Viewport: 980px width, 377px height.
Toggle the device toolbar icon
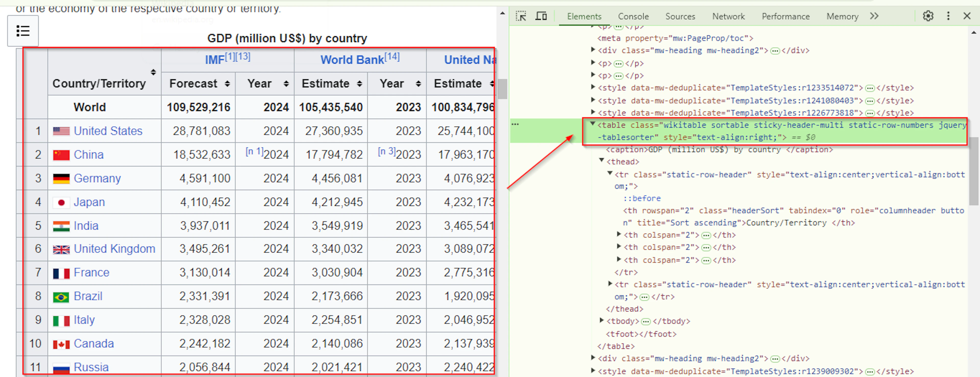pyautogui.click(x=541, y=16)
